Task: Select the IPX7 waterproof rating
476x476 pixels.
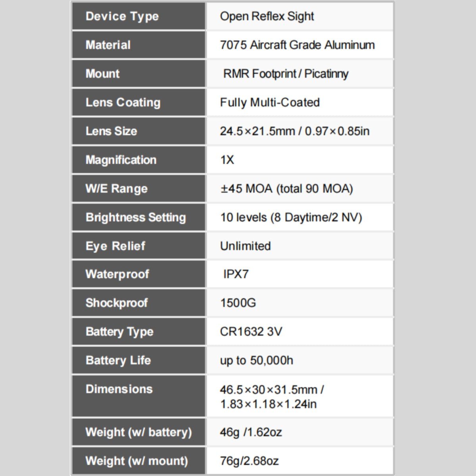Action: (x=236, y=274)
